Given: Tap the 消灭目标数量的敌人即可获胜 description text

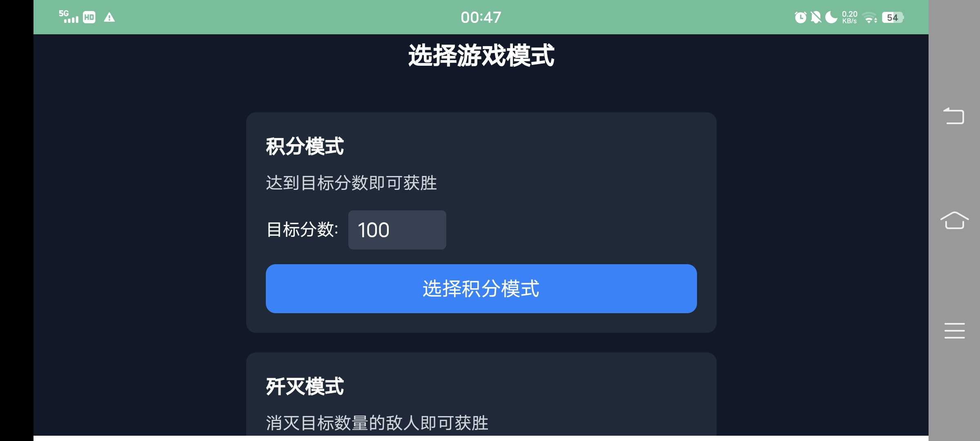Looking at the screenshot, I should tap(377, 423).
